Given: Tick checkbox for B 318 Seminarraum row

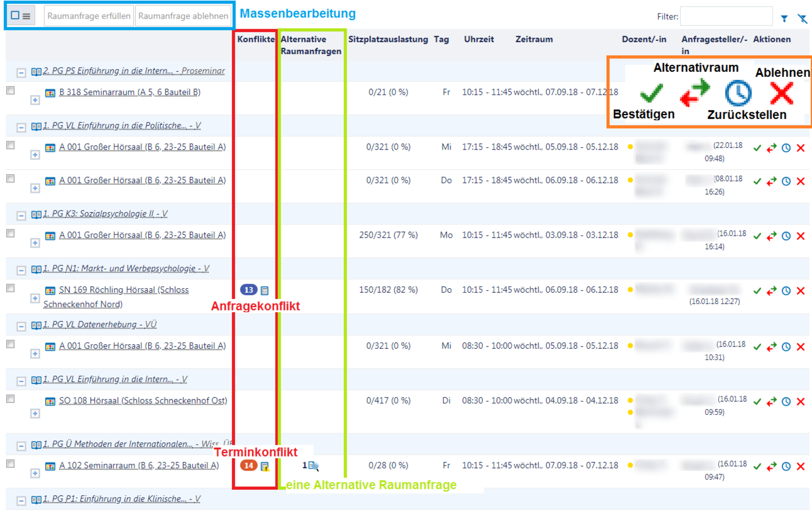Looking at the screenshot, I should point(10,90).
